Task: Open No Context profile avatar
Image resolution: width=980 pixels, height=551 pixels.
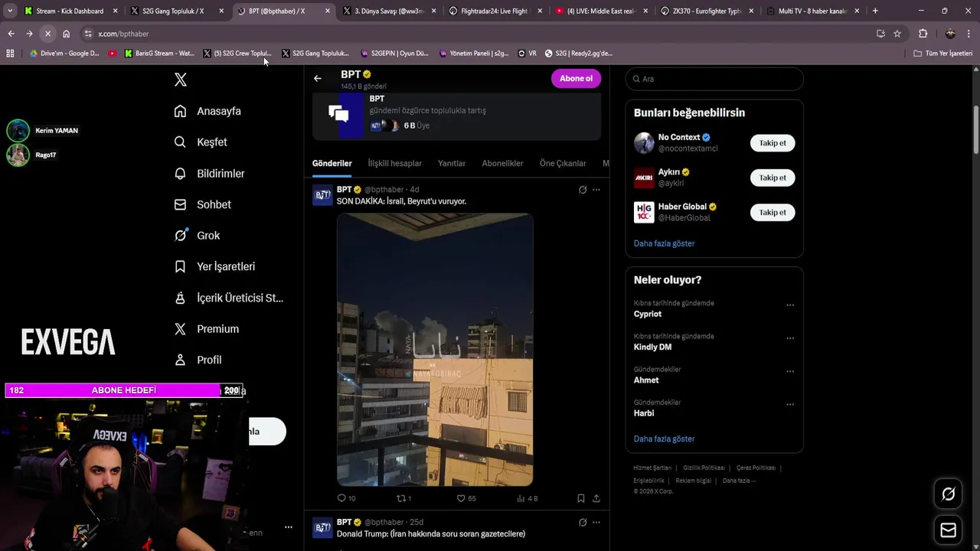Action: pyautogui.click(x=644, y=143)
